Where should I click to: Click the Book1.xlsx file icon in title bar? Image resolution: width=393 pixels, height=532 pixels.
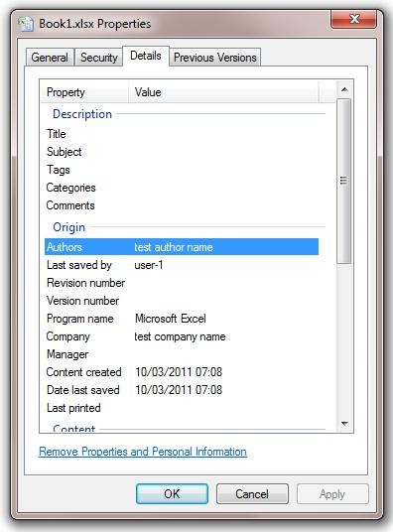[26, 24]
